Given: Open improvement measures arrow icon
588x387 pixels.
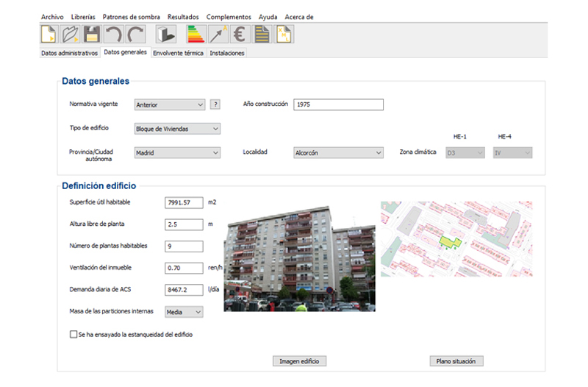Looking at the screenshot, I should 218,34.
